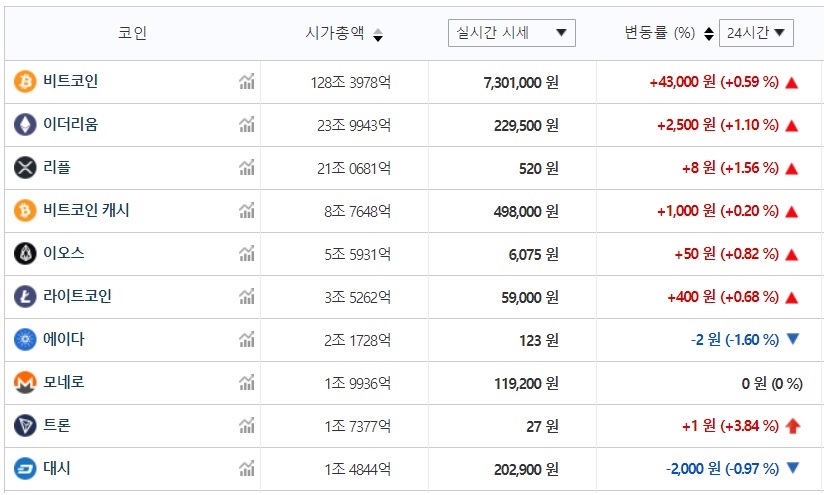Click the 코인 column header

(x=132, y=33)
